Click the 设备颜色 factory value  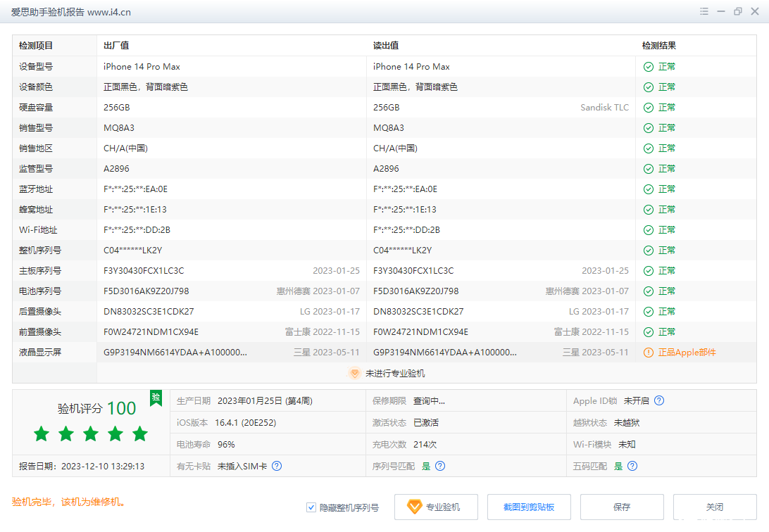146,87
